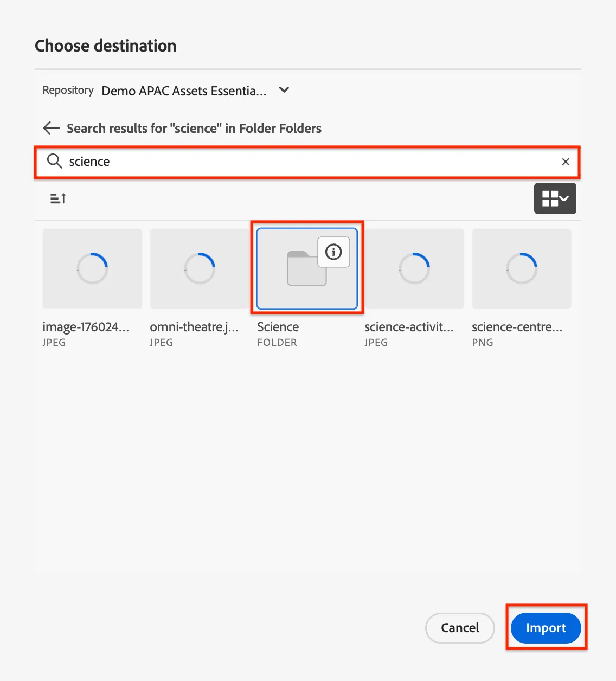
Task: Focus the science search field
Action: pos(307,162)
